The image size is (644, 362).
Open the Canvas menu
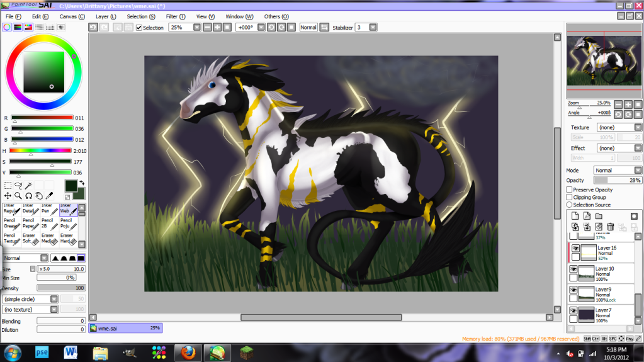point(72,16)
